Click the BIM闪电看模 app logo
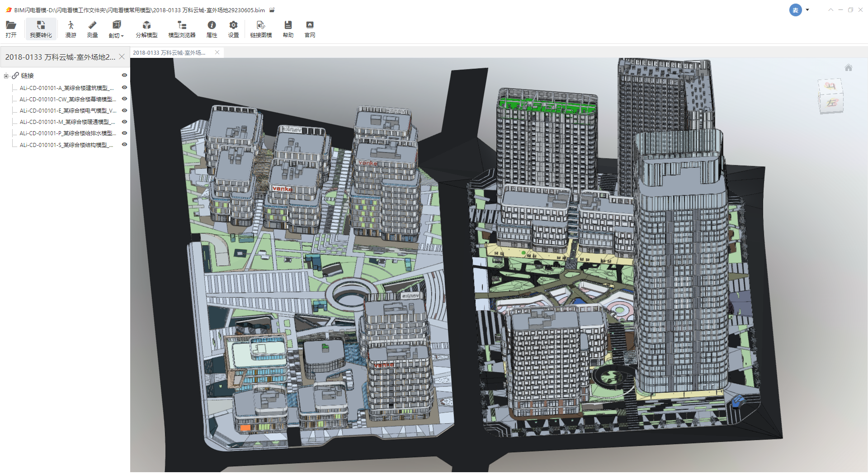 click(x=9, y=10)
